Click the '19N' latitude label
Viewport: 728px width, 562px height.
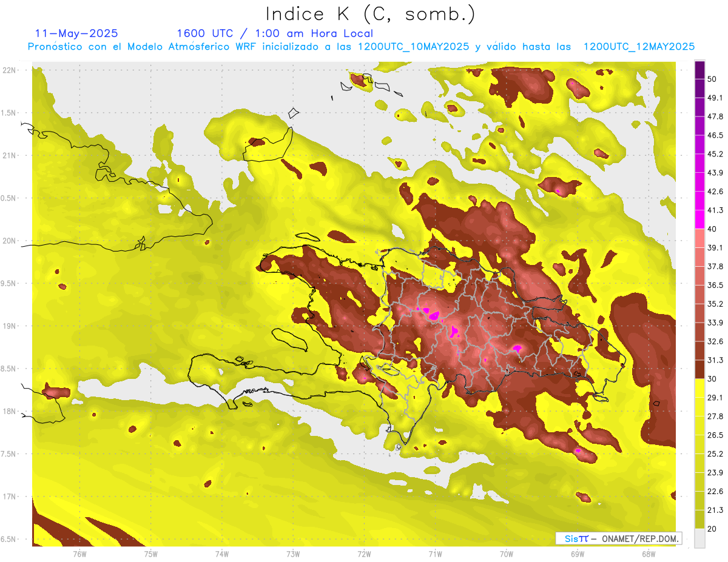coord(10,326)
